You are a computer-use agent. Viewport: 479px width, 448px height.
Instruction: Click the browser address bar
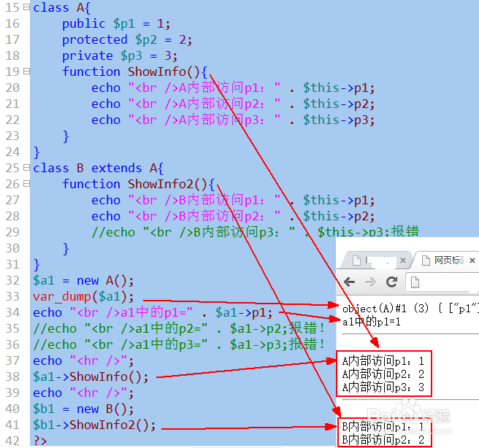coord(442,282)
